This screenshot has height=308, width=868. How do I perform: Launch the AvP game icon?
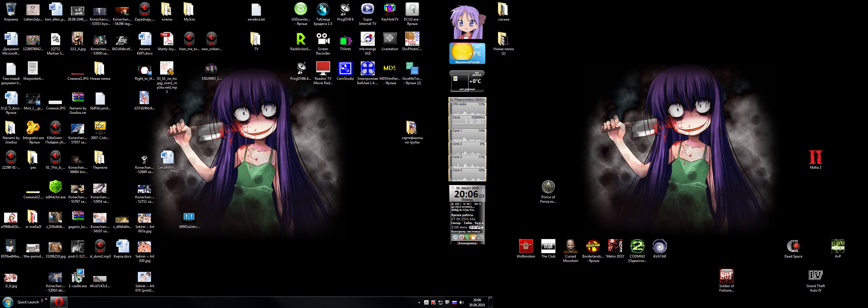coord(838,249)
